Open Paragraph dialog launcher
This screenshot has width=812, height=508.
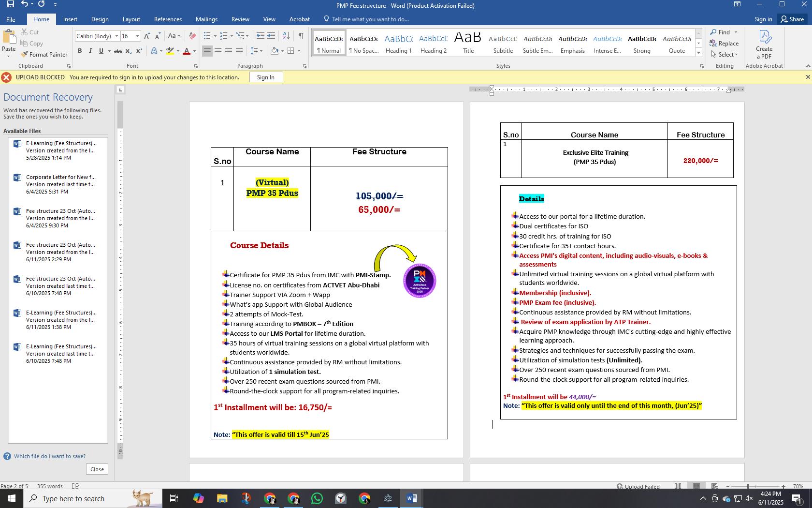pos(304,66)
